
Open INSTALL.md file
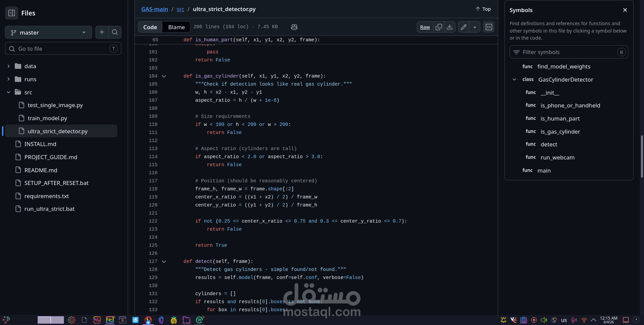[40, 144]
